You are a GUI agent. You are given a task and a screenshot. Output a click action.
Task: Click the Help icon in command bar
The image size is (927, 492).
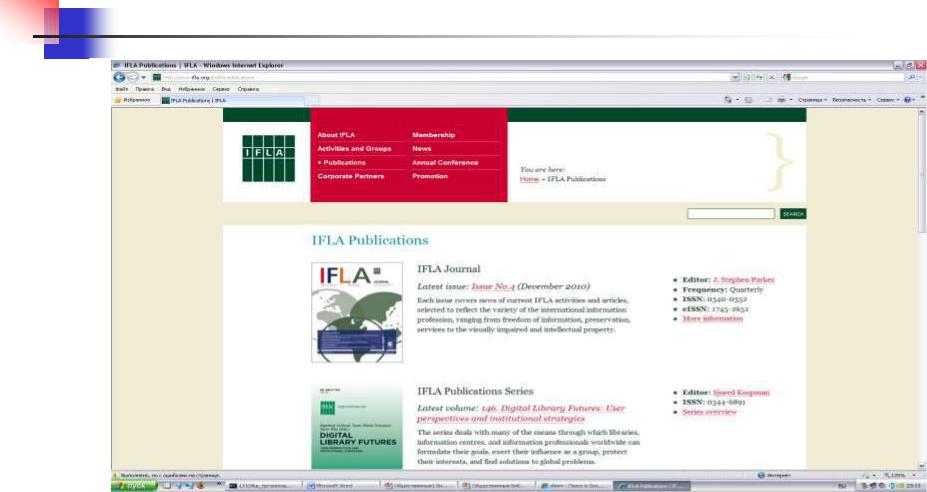point(907,100)
